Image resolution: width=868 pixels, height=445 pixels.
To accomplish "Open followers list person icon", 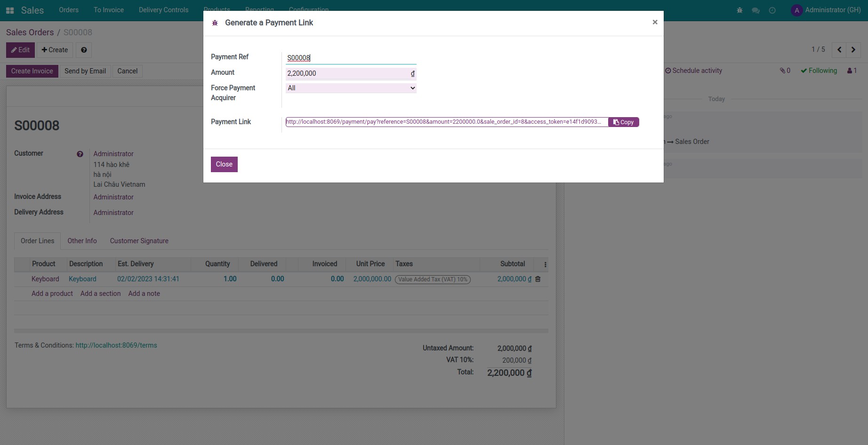I will pyautogui.click(x=852, y=71).
